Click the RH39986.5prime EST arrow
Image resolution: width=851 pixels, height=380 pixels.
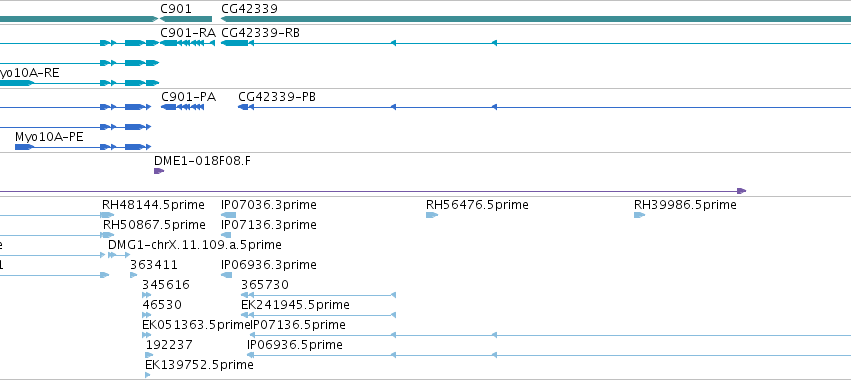coord(639,215)
